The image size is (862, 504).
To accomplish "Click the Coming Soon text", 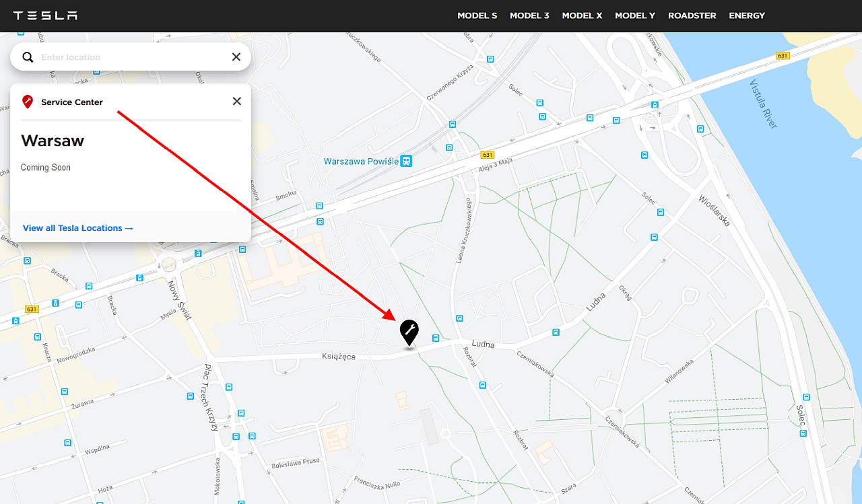I will tap(45, 168).
